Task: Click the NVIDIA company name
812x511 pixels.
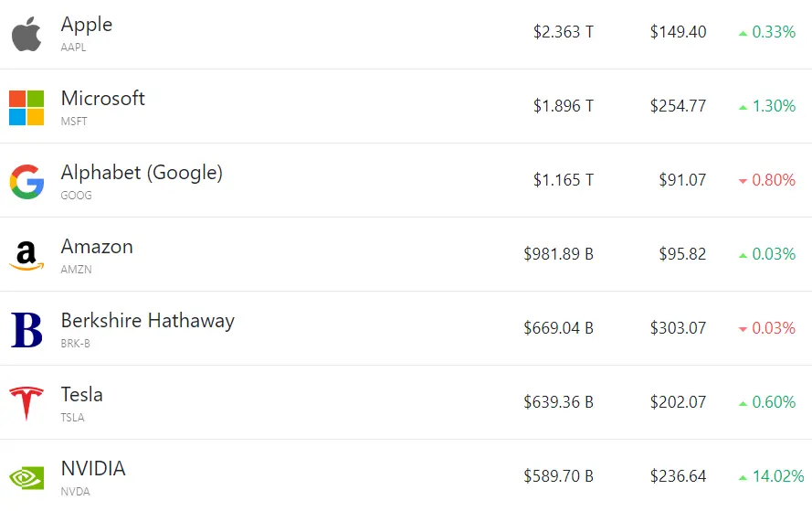Action: click(x=93, y=469)
